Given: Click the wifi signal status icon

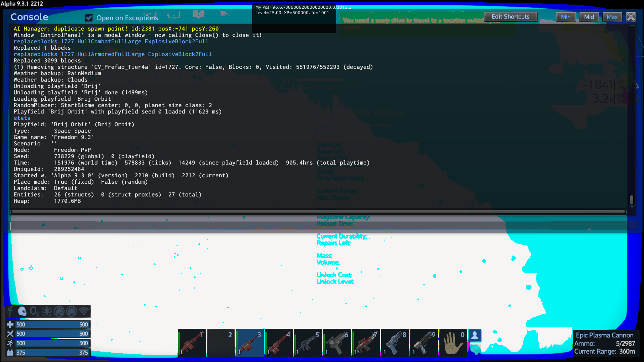Looking at the screenshot, I should tap(84, 311).
